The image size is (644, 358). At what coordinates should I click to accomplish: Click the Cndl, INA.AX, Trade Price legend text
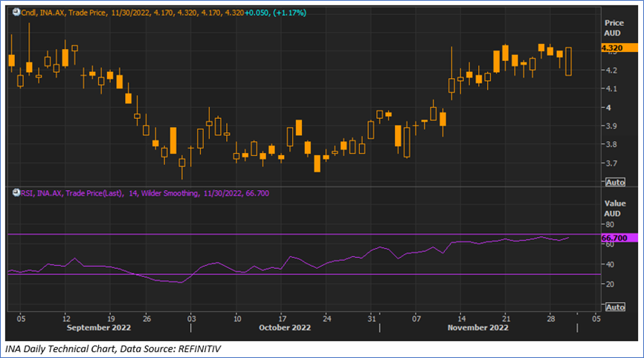click(x=64, y=13)
